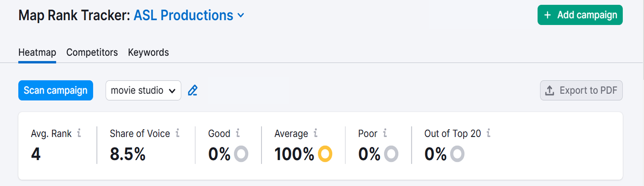
Task: Click the info icon next to Poor
Action: click(385, 133)
